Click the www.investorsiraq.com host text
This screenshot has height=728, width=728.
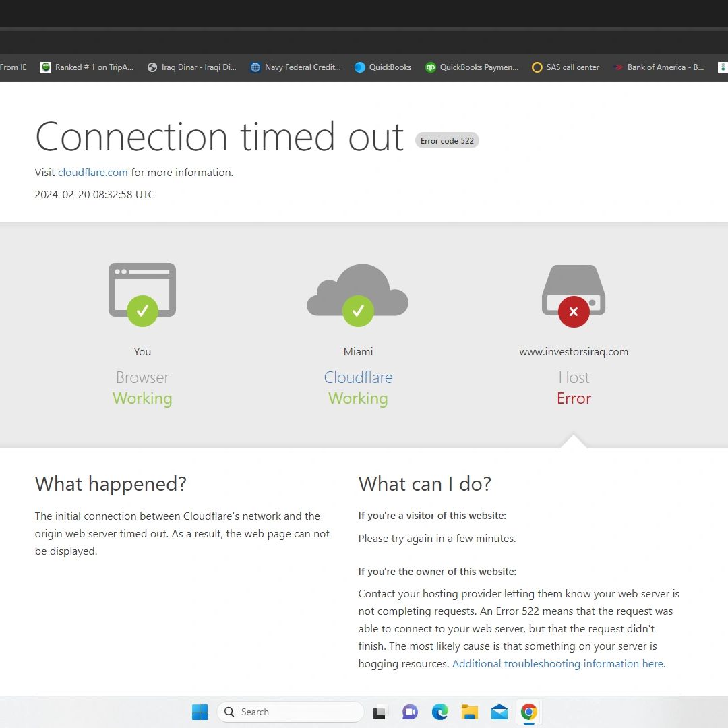pyautogui.click(x=574, y=351)
